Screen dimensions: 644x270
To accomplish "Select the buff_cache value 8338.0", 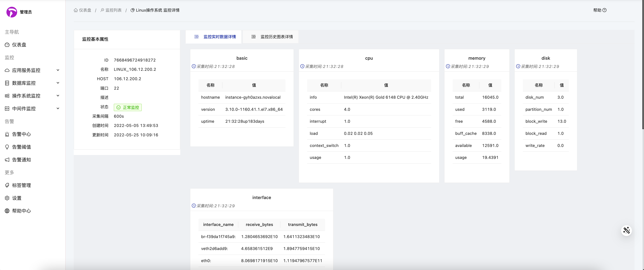I will [489, 133].
